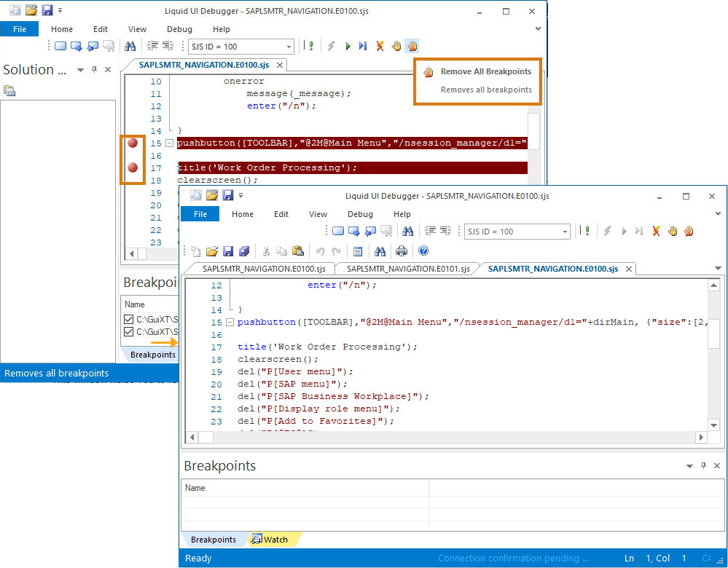
Task: Open front window Breakpoints panel options dropdown arrow
Action: tap(689, 466)
